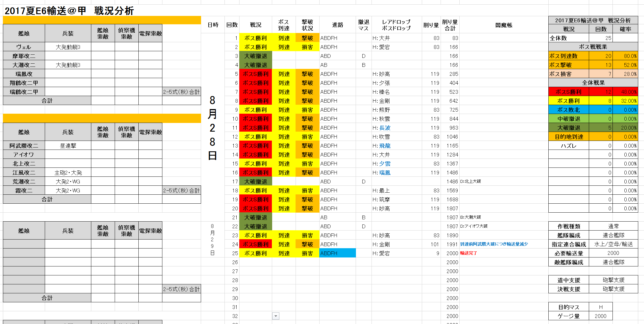This screenshot has width=644, height=324.
Task: Click the 霞改二 ship name cell
Action: pyautogui.click(x=24, y=190)
